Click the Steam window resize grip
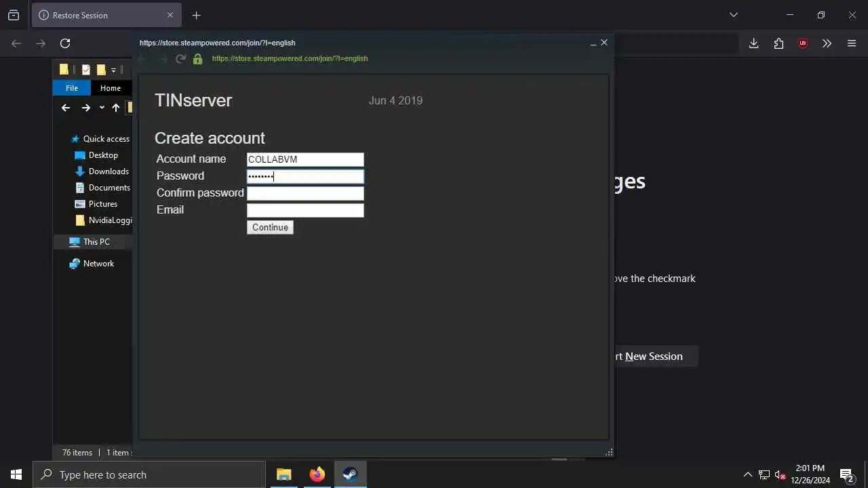The width and height of the screenshot is (868, 488). point(608,452)
